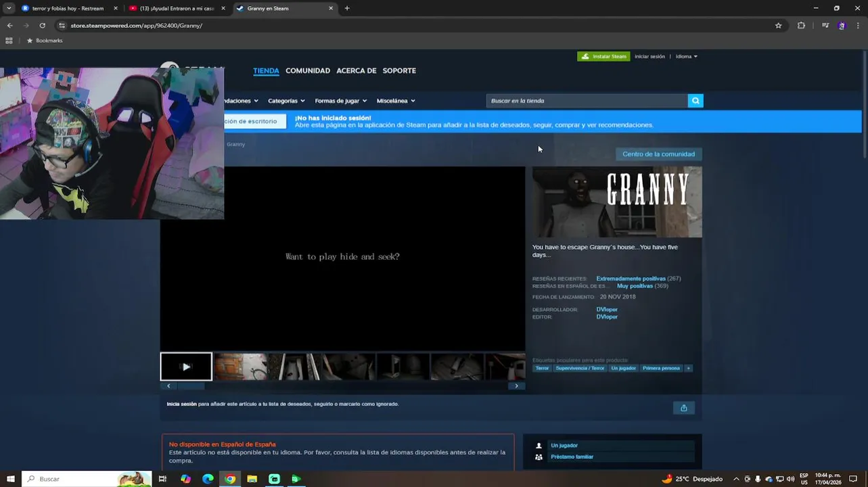Image resolution: width=868 pixels, height=487 pixels.
Task: Focus the Buscar en la tienda search field
Action: point(587,101)
